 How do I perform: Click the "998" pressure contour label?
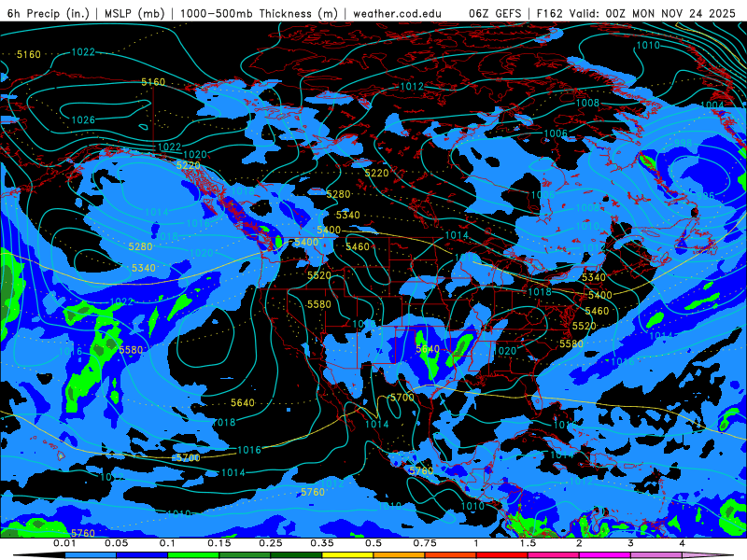click(684, 143)
